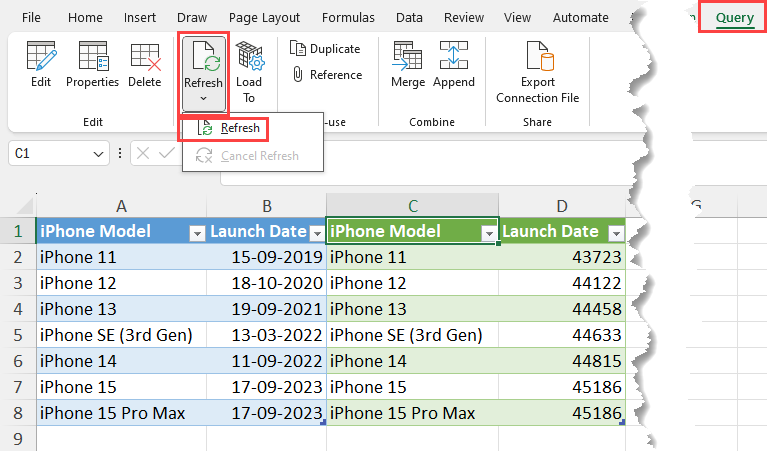
Task: Create a Reference to the query
Action: 327,75
